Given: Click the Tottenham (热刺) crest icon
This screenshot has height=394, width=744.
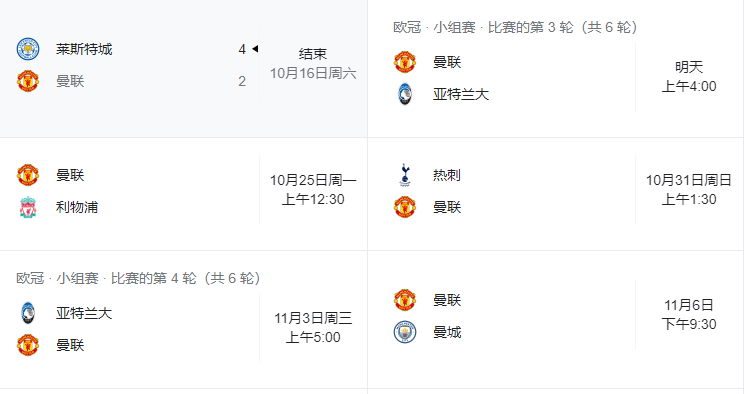Looking at the screenshot, I should point(405,175).
